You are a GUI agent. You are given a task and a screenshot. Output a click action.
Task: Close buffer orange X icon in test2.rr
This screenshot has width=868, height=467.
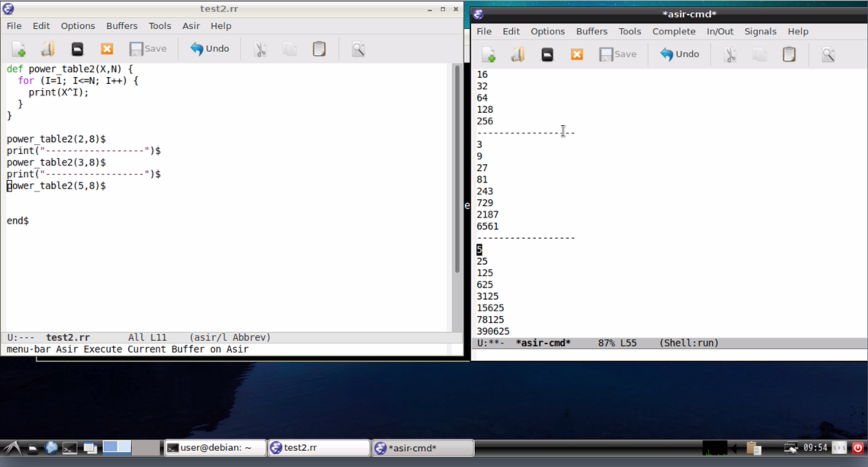pyautogui.click(x=107, y=49)
